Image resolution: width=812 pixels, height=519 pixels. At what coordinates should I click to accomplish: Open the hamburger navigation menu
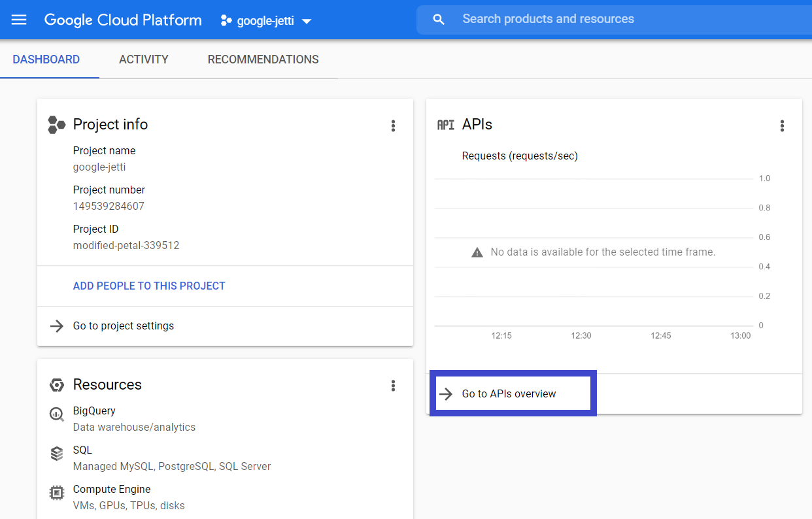20,20
